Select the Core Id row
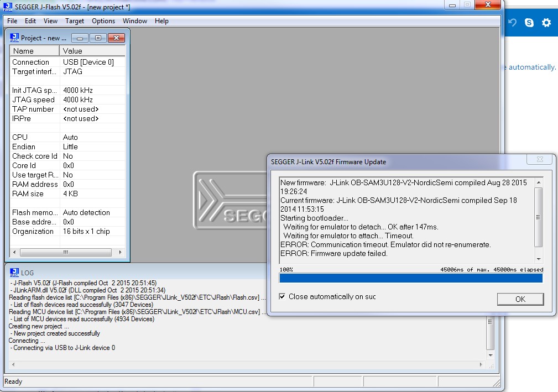This screenshot has height=392, width=558. (x=67, y=165)
